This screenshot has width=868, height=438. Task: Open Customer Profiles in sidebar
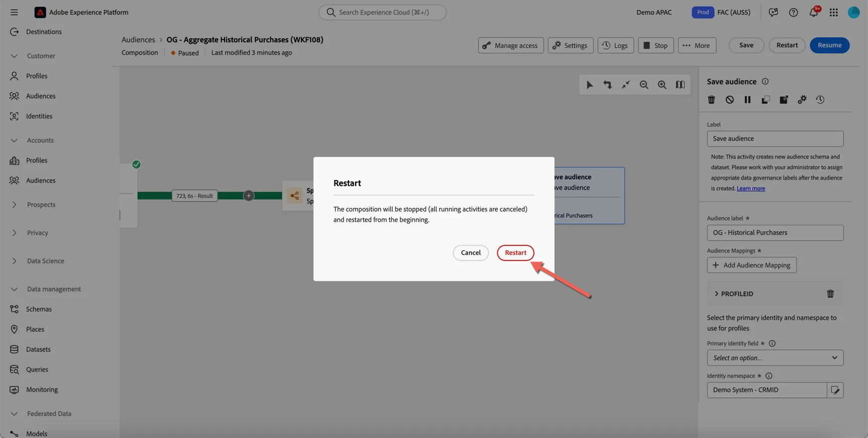pyautogui.click(x=37, y=76)
